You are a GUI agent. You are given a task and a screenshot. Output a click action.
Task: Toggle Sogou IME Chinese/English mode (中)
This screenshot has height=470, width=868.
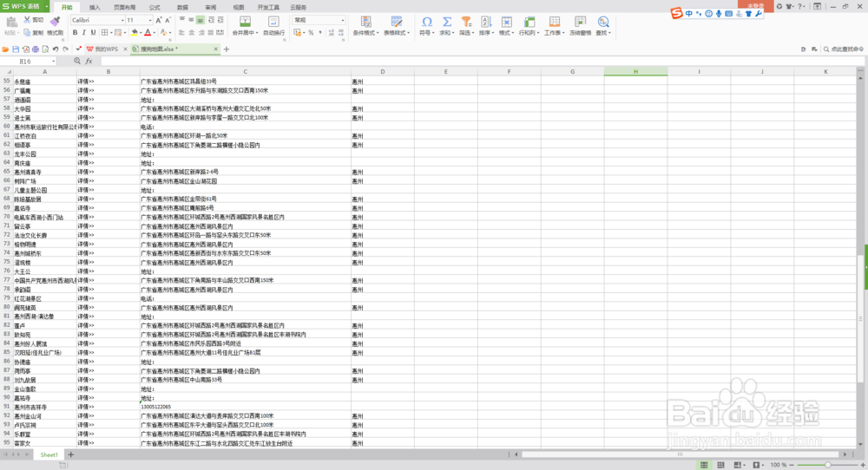(688, 13)
